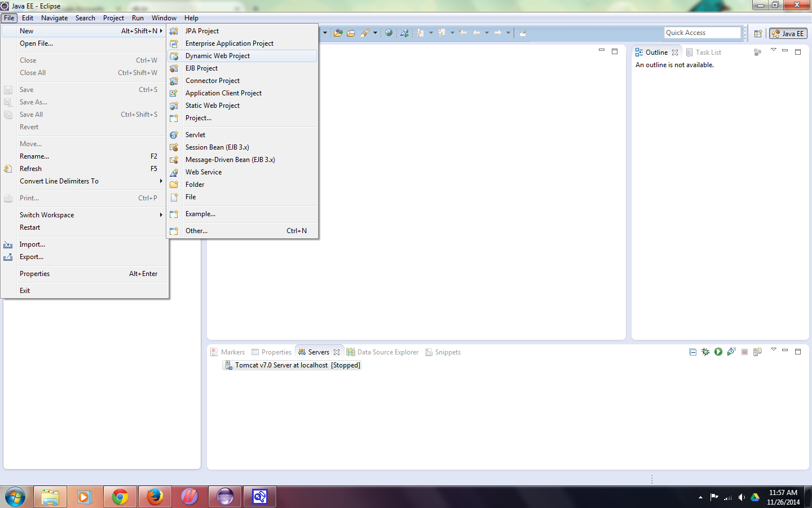Expand the Convert Line Delimiters To submenu

coord(85,181)
